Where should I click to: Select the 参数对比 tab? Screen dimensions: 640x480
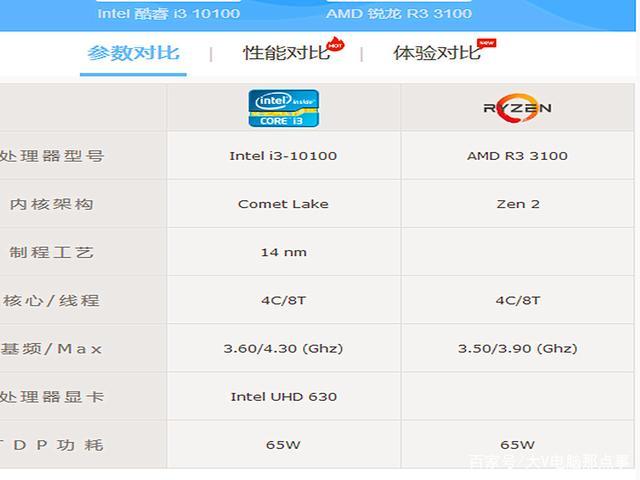133,53
